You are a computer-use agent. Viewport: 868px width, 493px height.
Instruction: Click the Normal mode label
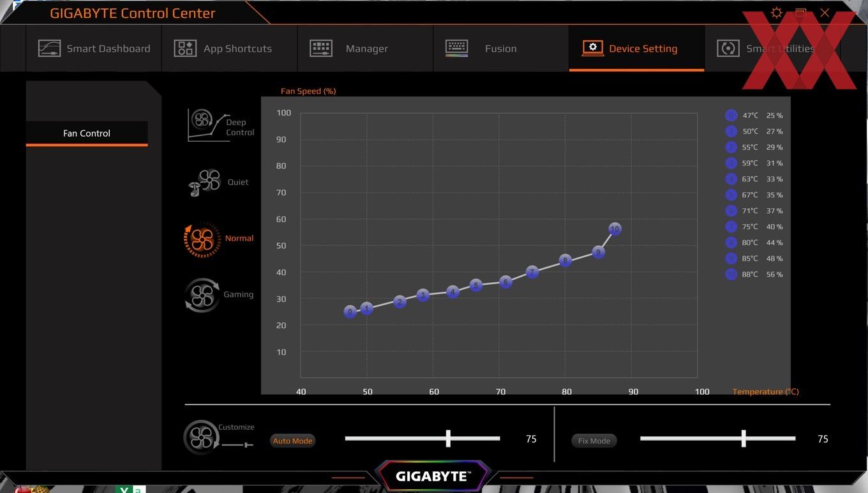pos(239,238)
